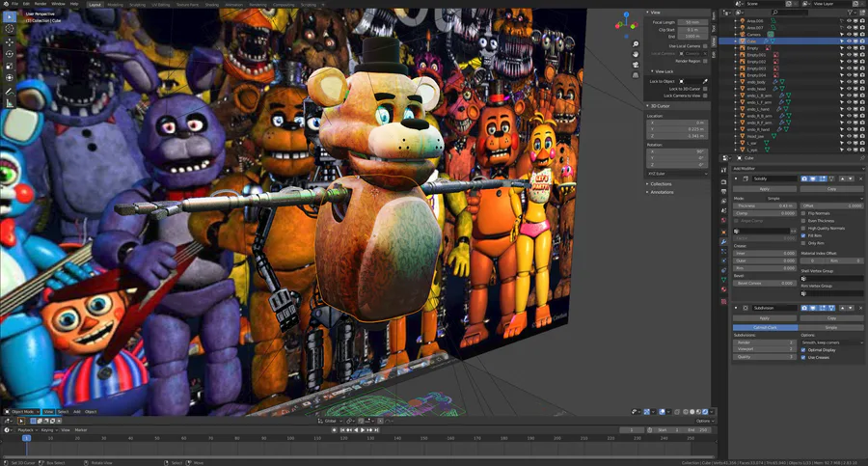Open the Render menu

tap(41, 4)
